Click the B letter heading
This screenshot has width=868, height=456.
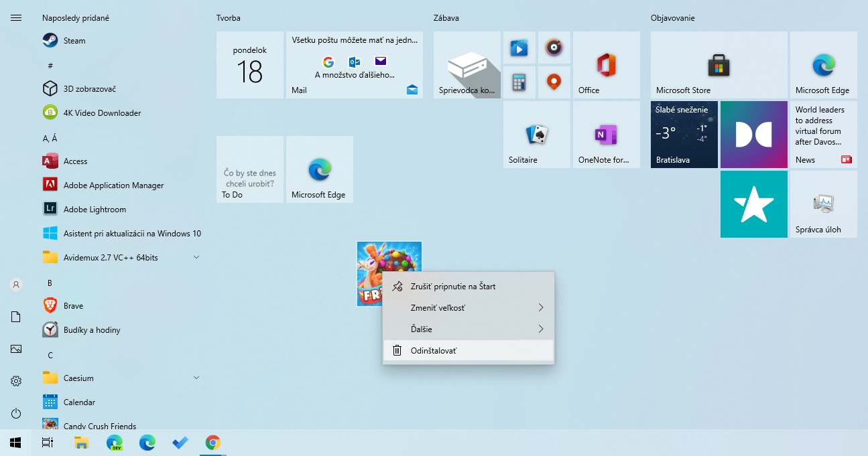pos(50,283)
